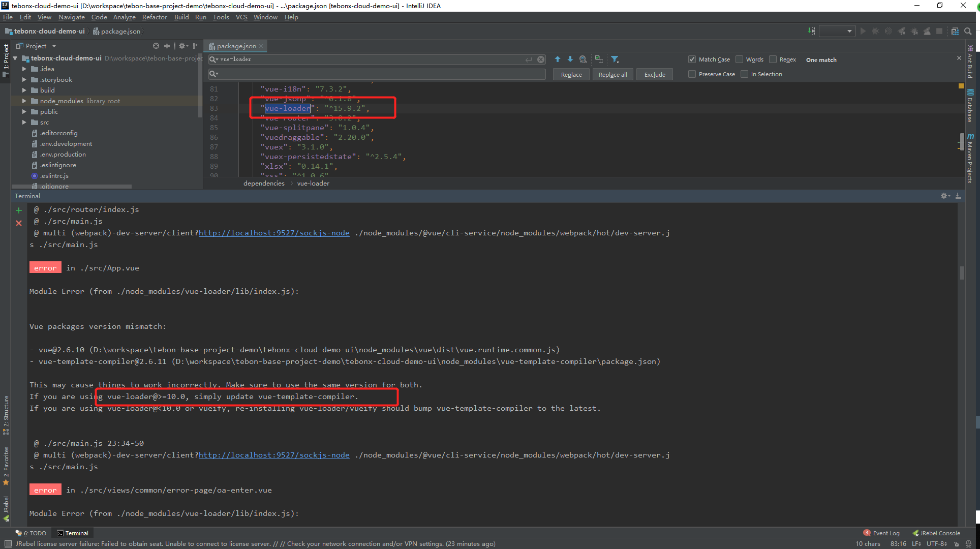Enable the Preserve Case checkbox
Image resolution: width=980 pixels, height=549 pixels.
(692, 74)
